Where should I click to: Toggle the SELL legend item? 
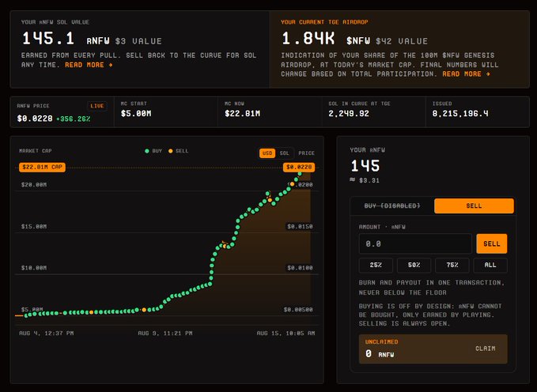click(x=179, y=151)
